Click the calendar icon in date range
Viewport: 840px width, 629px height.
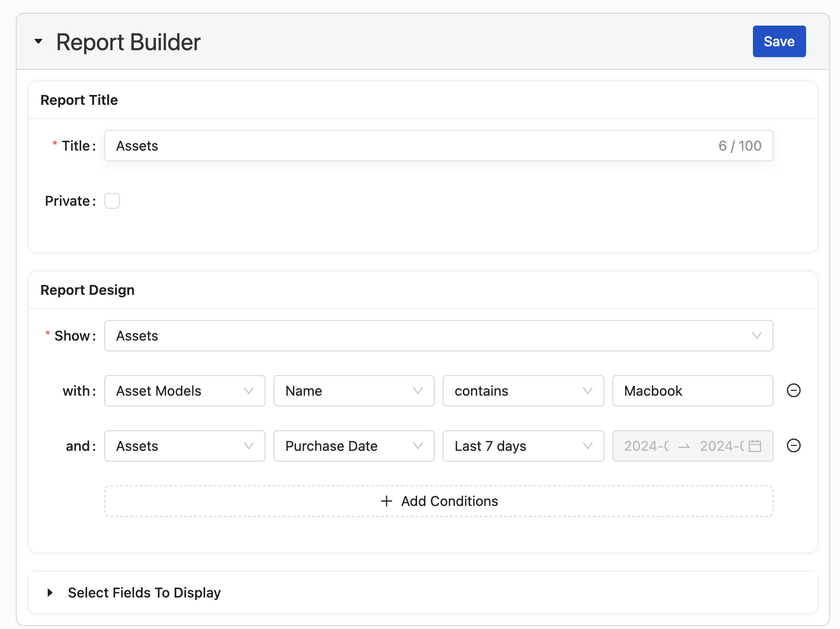click(x=754, y=446)
